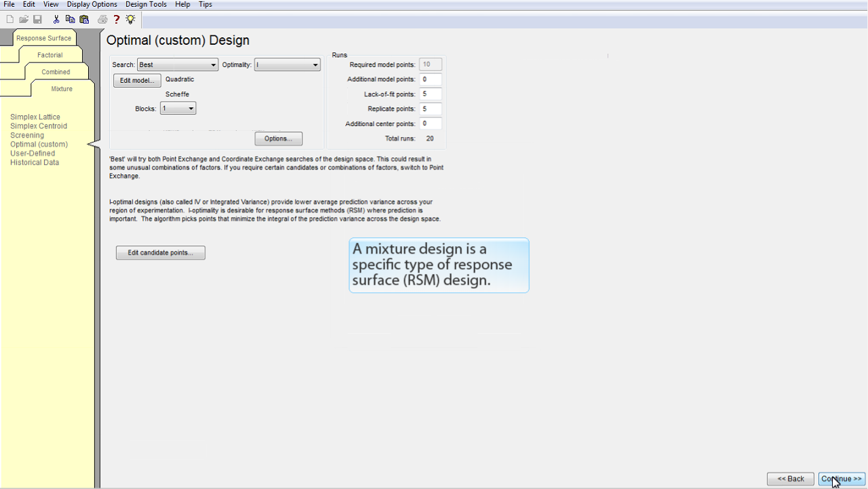The image size is (868, 489).
Task: Click the << Back button
Action: click(x=791, y=479)
